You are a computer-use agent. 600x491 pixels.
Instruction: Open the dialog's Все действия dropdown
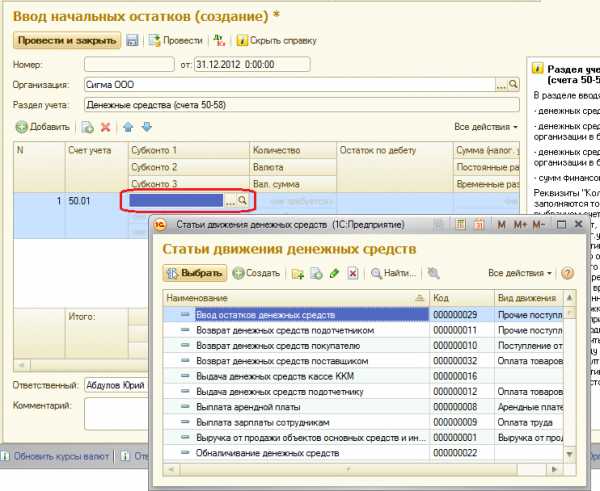click(520, 273)
